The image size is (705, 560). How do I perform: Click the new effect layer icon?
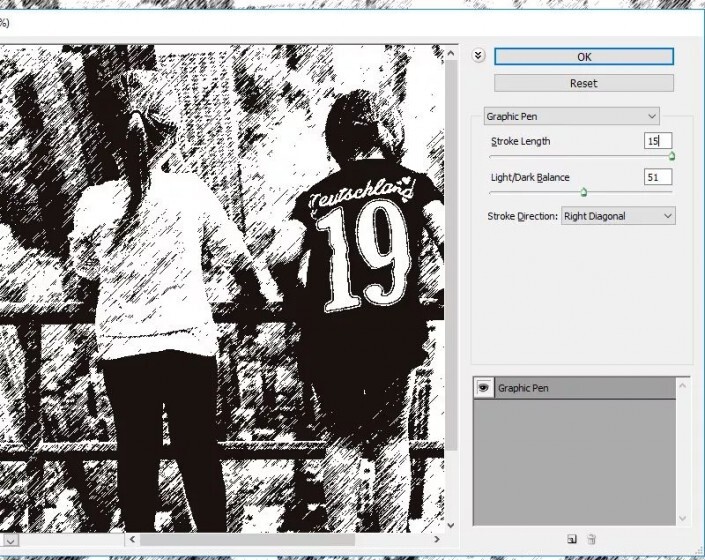pyautogui.click(x=571, y=539)
